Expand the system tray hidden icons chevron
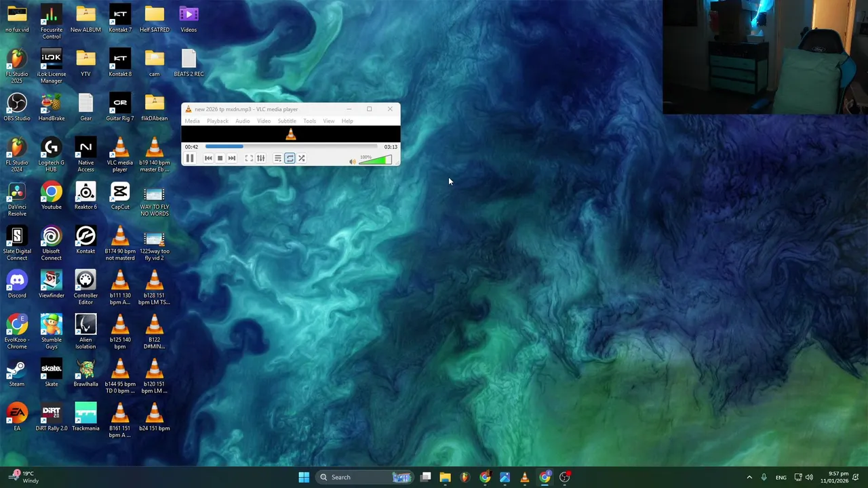 click(x=749, y=477)
